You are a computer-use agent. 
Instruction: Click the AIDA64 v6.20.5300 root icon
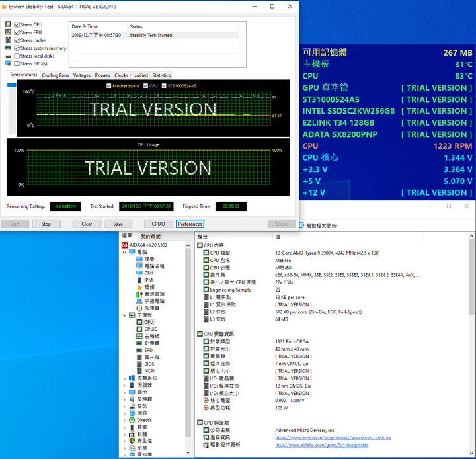[x=124, y=245]
